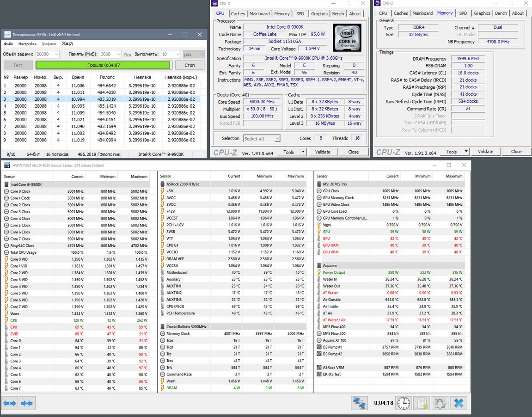This screenshot has height=417, width=532.
Task: Click DRAM Frequency 1999.6 MHz value
Action: 468,59
